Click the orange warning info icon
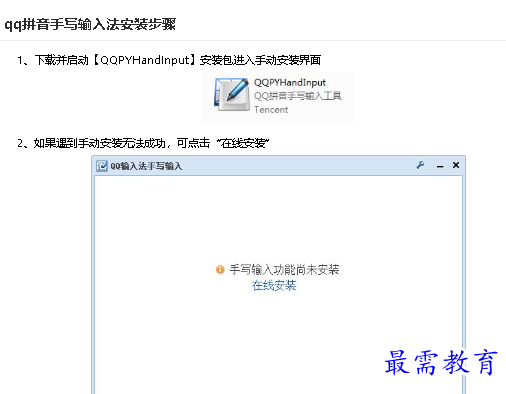The height and width of the screenshot is (394, 506). pos(220,269)
